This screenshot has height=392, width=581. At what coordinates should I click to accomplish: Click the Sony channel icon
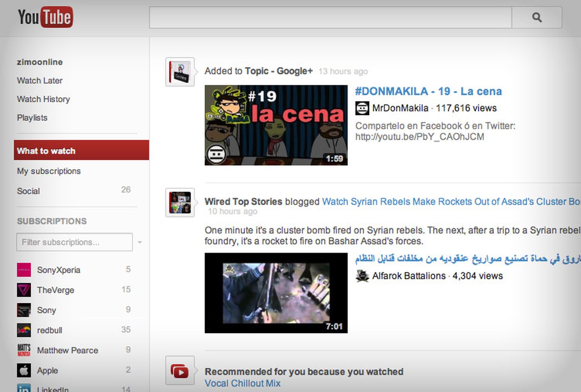(24, 310)
